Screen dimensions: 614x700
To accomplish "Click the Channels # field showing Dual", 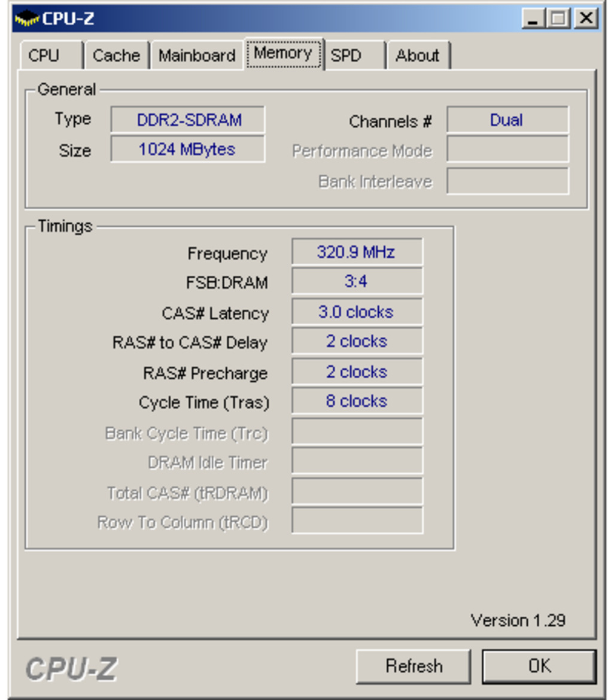I will click(507, 120).
